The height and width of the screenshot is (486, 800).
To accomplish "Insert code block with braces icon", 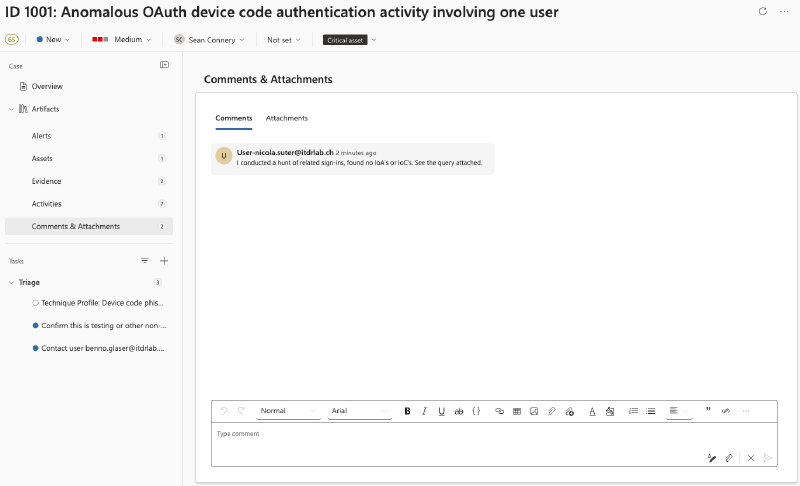I will 476,411.
